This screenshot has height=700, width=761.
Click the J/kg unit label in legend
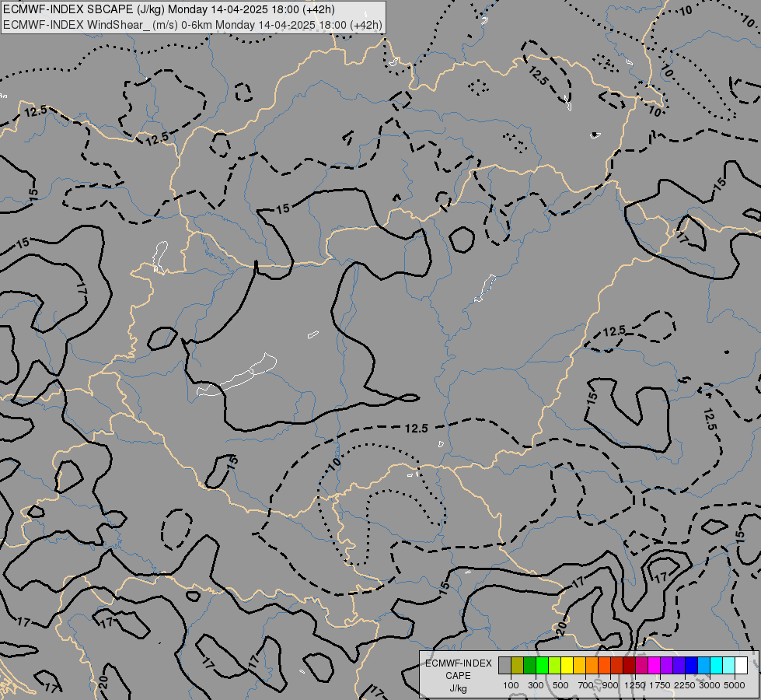pos(458,688)
